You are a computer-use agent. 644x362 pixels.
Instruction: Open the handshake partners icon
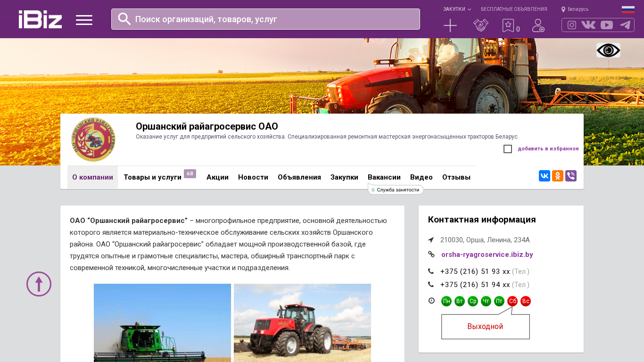tap(481, 25)
